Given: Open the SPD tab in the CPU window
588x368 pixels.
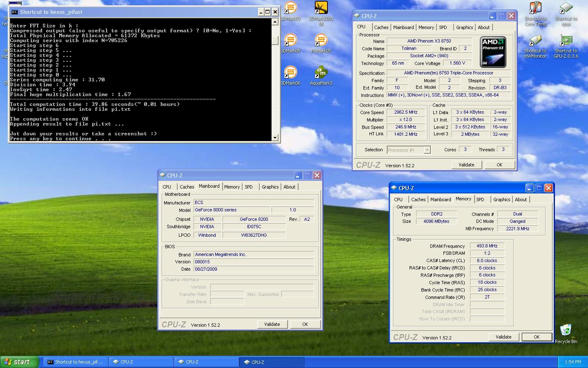Looking at the screenshot, I should (x=443, y=27).
